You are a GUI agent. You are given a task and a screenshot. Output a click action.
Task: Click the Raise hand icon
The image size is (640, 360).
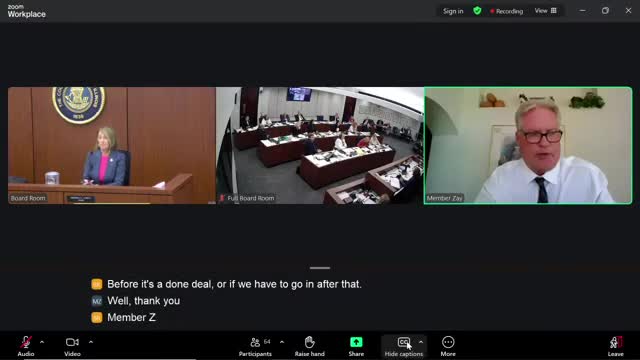pos(309,342)
